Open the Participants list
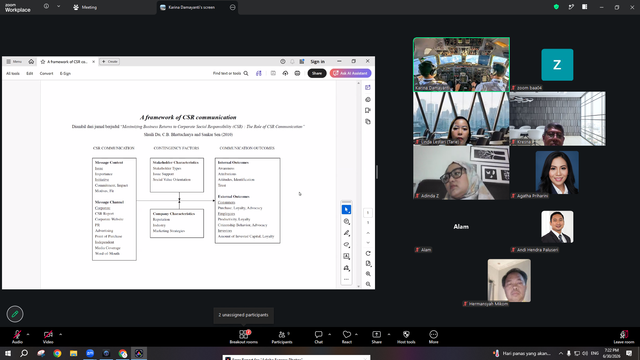 coord(282,337)
